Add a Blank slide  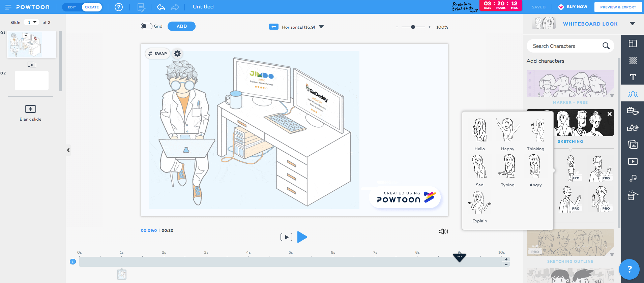click(30, 113)
